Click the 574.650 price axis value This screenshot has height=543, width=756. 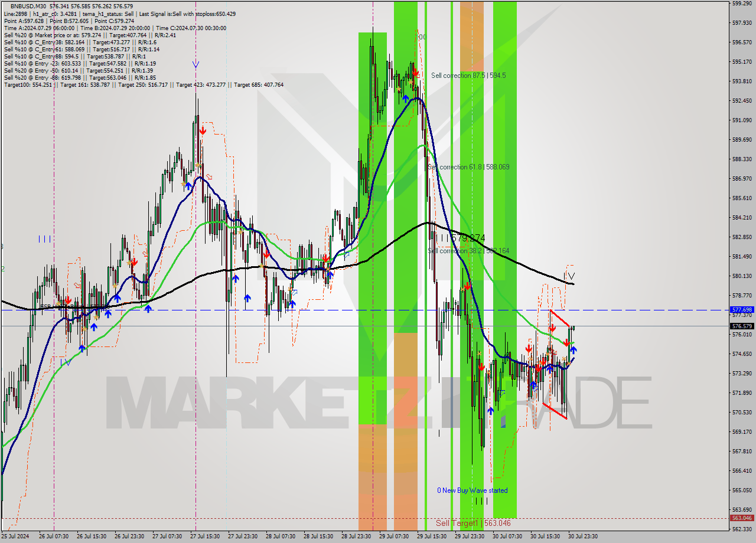(742, 354)
